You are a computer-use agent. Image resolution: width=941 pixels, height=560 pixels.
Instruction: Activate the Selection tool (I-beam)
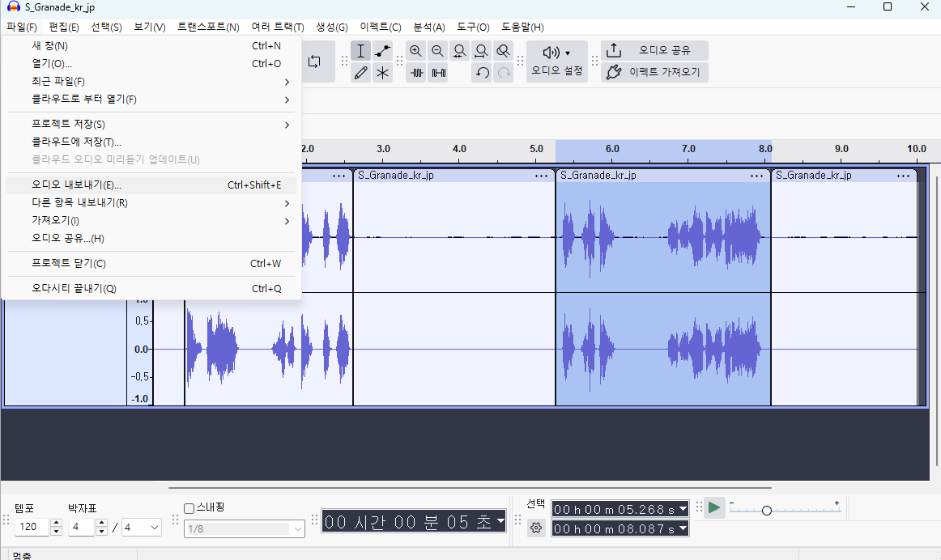(361, 51)
